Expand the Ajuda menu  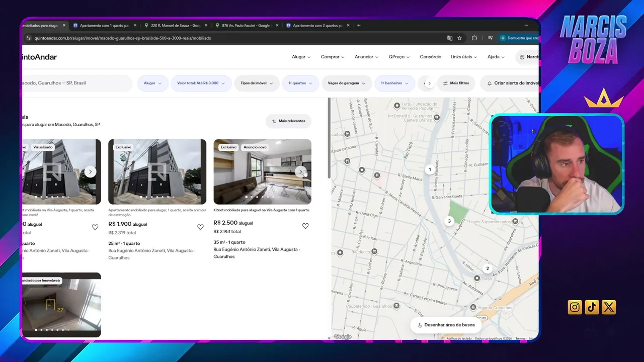coord(496,57)
